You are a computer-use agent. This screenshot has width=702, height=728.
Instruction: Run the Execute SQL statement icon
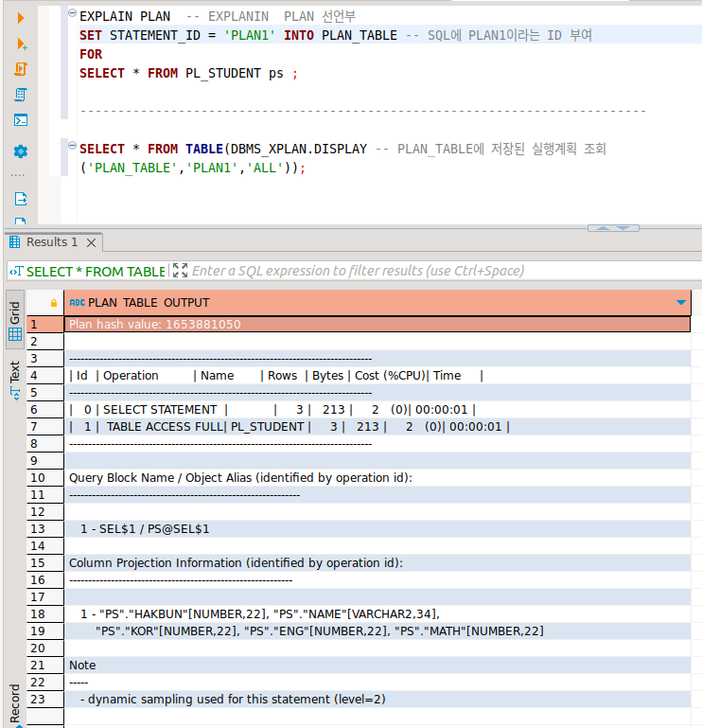(21, 18)
